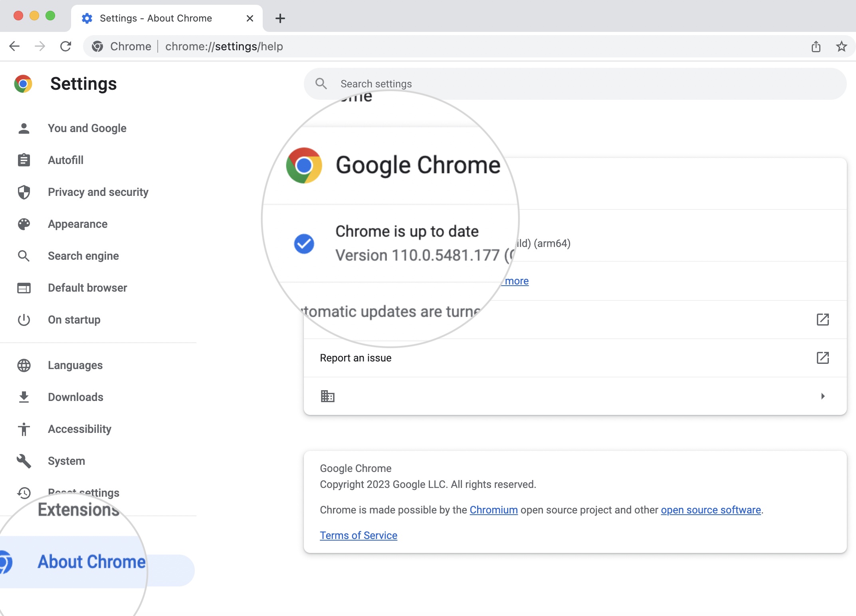Click the wrench icon beside System
Screen dimensions: 856x616
[24, 461]
